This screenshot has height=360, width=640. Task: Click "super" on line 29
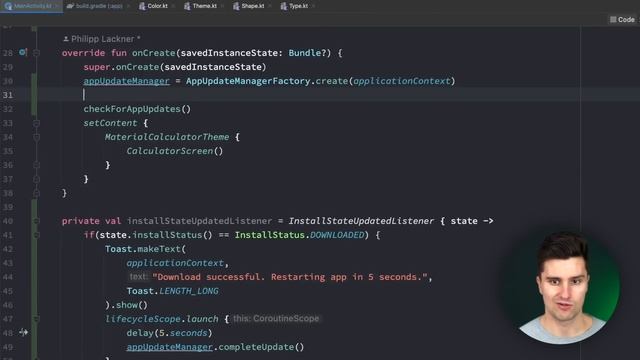click(97, 67)
